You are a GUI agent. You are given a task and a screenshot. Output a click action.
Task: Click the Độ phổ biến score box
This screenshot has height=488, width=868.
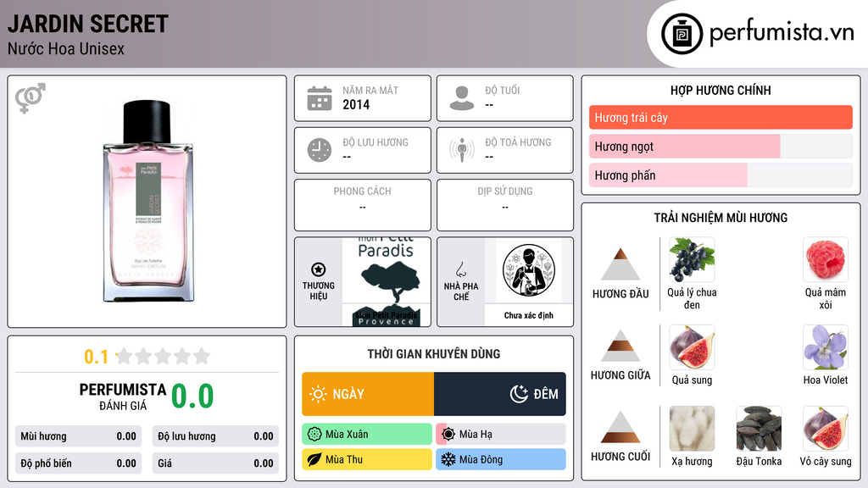pyautogui.click(x=78, y=463)
